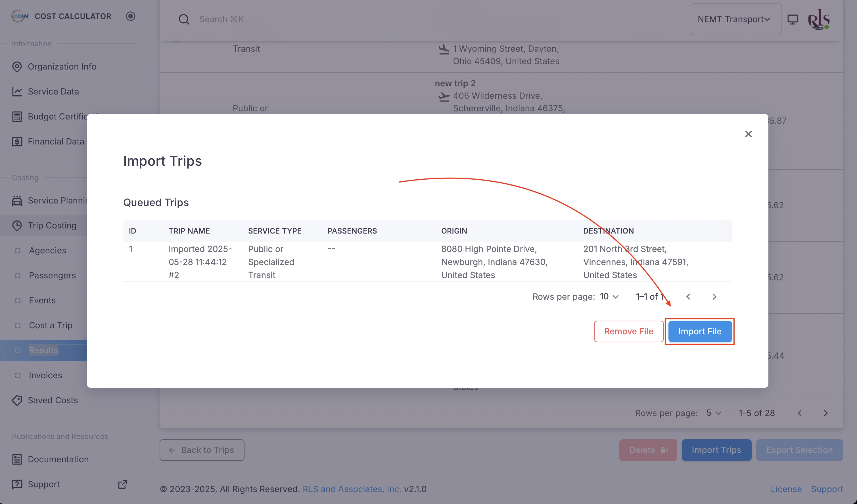Open the NEMT Transport dropdown
The height and width of the screenshot is (504, 857).
(x=735, y=19)
